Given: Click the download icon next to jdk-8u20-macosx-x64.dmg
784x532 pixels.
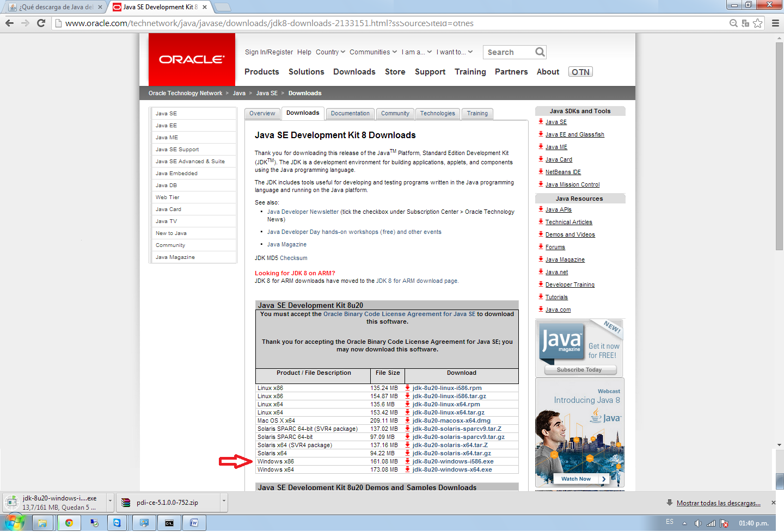Looking at the screenshot, I should (407, 420).
